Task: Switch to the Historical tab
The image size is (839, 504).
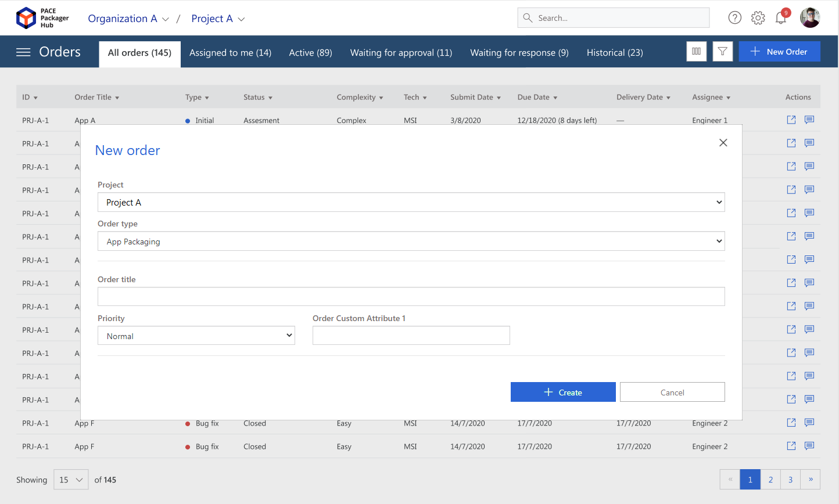Action: [x=615, y=53]
